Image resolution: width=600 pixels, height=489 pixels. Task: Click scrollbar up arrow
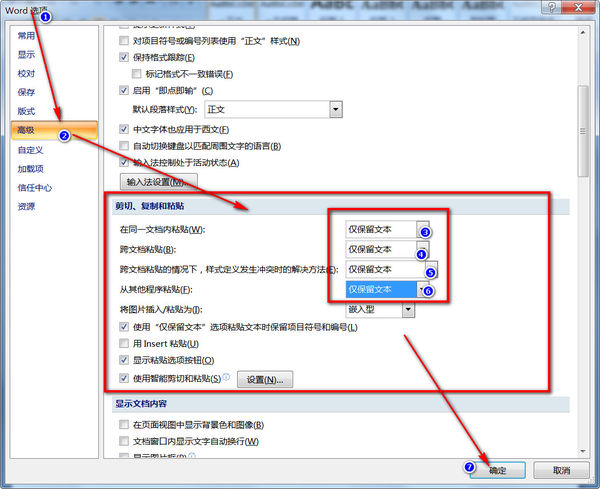click(583, 33)
